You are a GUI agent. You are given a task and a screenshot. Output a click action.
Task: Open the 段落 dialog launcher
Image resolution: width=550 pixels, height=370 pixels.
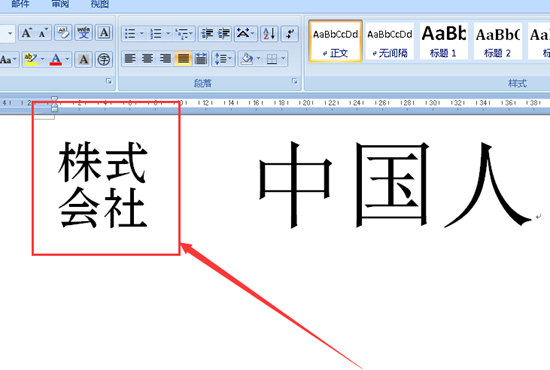[x=294, y=81]
